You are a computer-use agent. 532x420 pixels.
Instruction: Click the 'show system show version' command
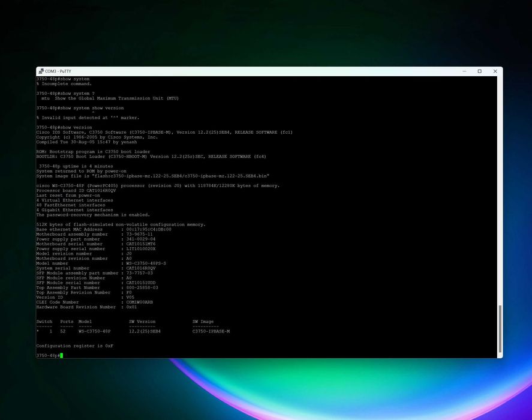80,108
